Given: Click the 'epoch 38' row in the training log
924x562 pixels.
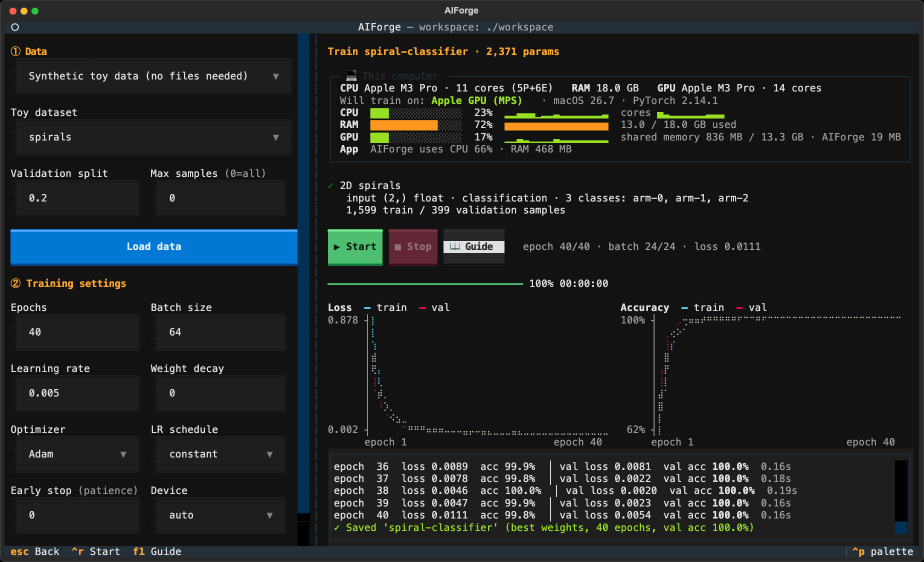Looking at the screenshot, I should (x=565, y=490).
